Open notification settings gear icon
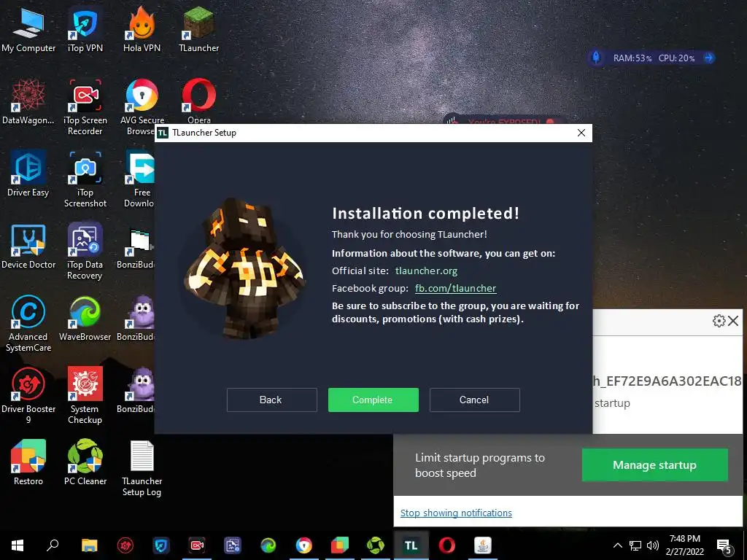 pyautogui.click(x=719, y=321)
